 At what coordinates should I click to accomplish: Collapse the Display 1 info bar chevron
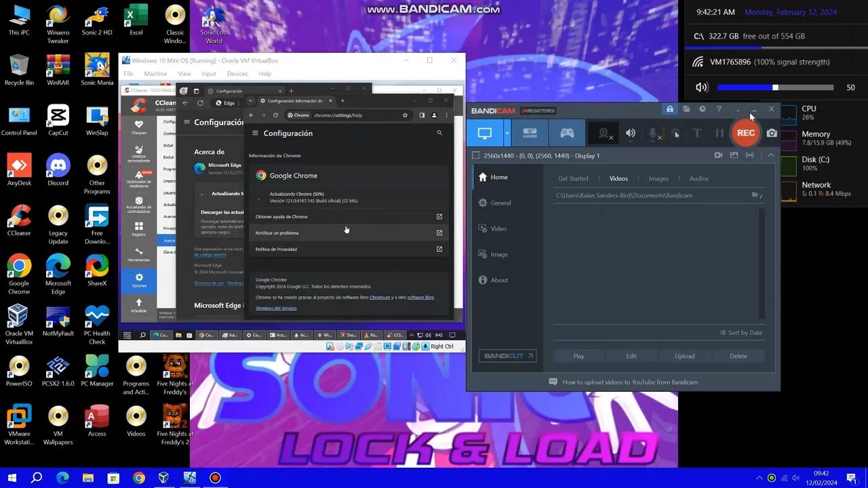[x=771, y=155]
